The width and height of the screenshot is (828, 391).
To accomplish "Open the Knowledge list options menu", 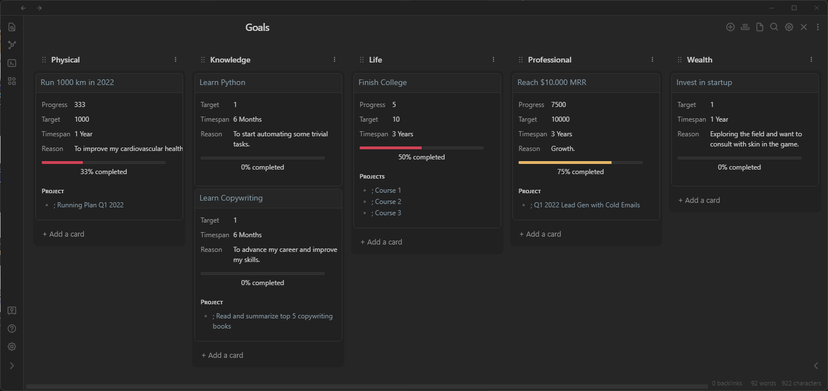I will 334,60.
